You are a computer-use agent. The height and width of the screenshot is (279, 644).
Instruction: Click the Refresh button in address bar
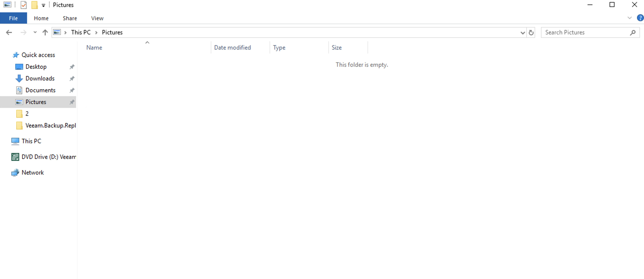click(x=531, y=33)
